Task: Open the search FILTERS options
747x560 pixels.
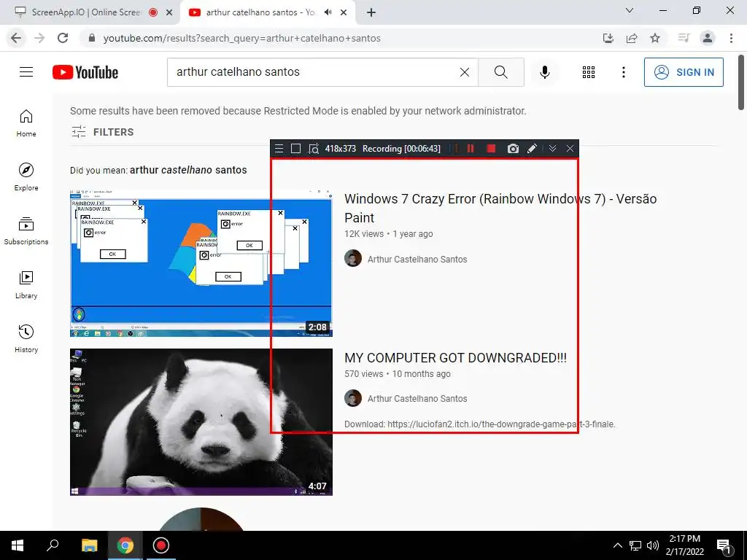Action: pos(102,132)
